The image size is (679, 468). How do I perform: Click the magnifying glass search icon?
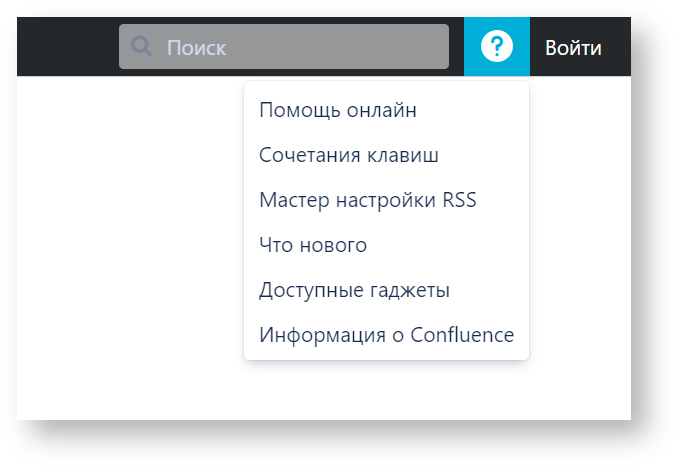142,47
